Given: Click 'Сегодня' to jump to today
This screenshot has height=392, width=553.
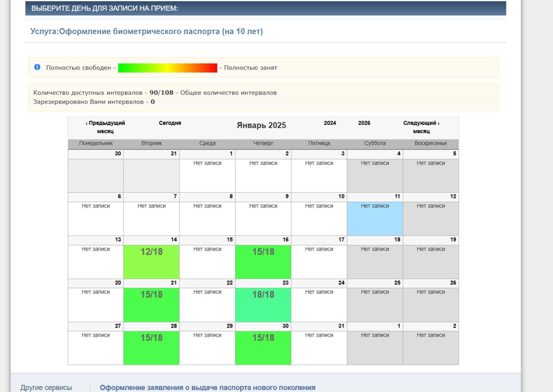Looking at the screenshot, I should point(170,123).
